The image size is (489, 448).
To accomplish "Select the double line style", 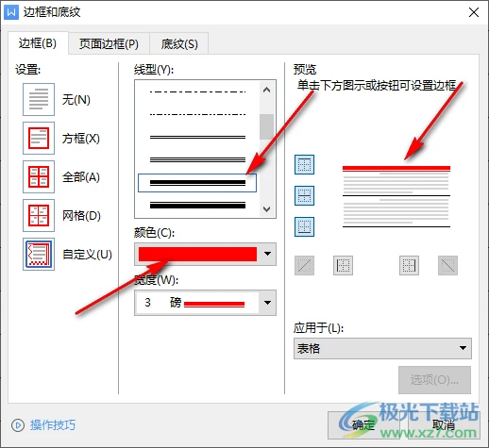I will (197, 137).
